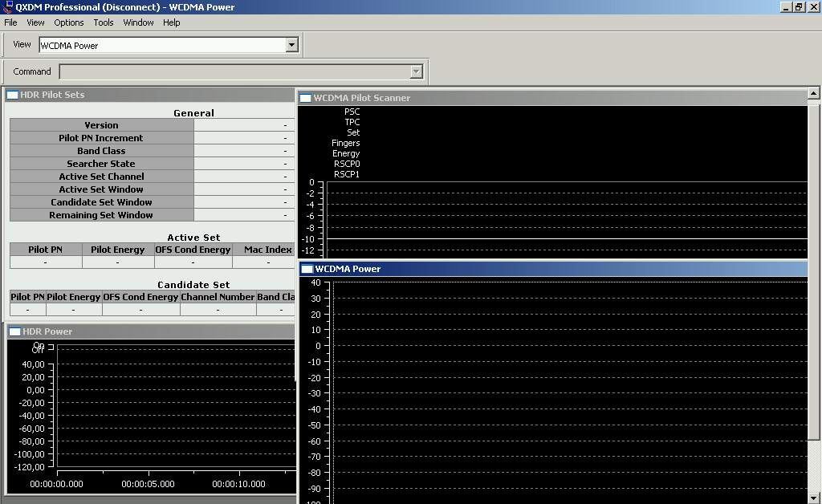Click the HDR Power window icon

pos(14,331)
